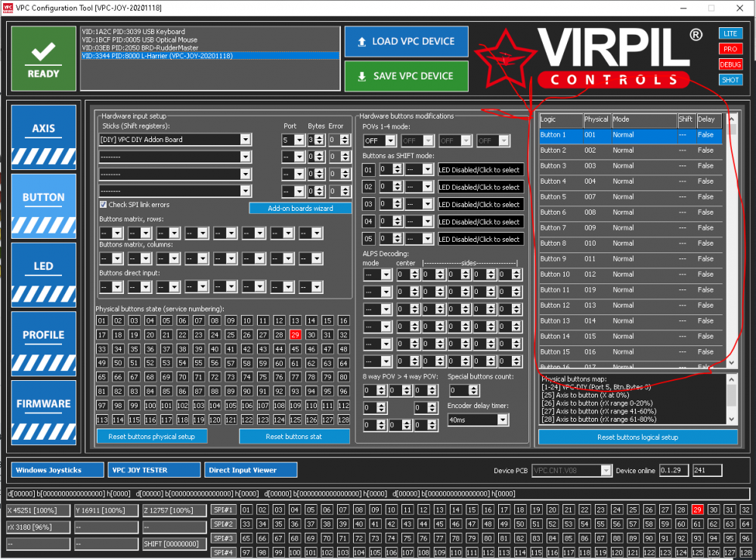Open the LED configuration tab
This screenshot has width=756, height=560.
click(43, 266)
